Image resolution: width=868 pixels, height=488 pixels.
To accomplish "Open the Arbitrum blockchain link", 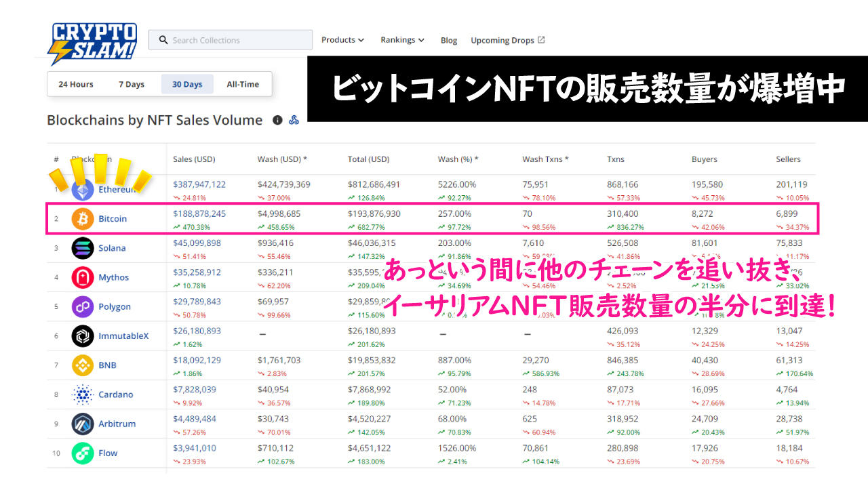I will 117,424.
